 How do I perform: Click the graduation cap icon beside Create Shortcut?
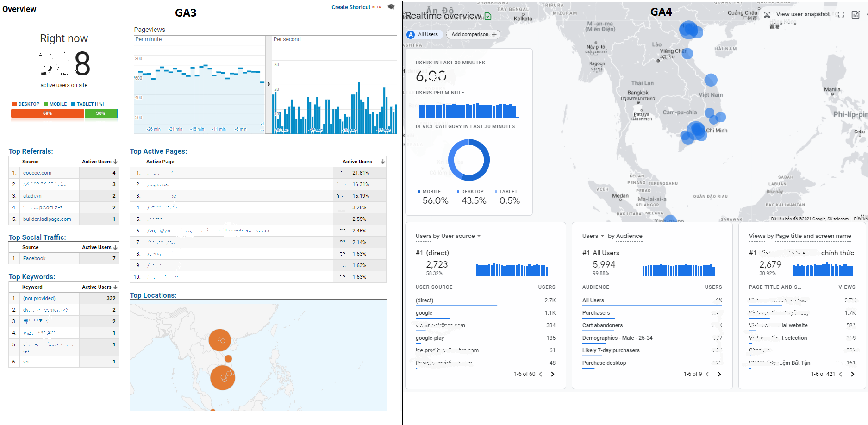(391, 7)
